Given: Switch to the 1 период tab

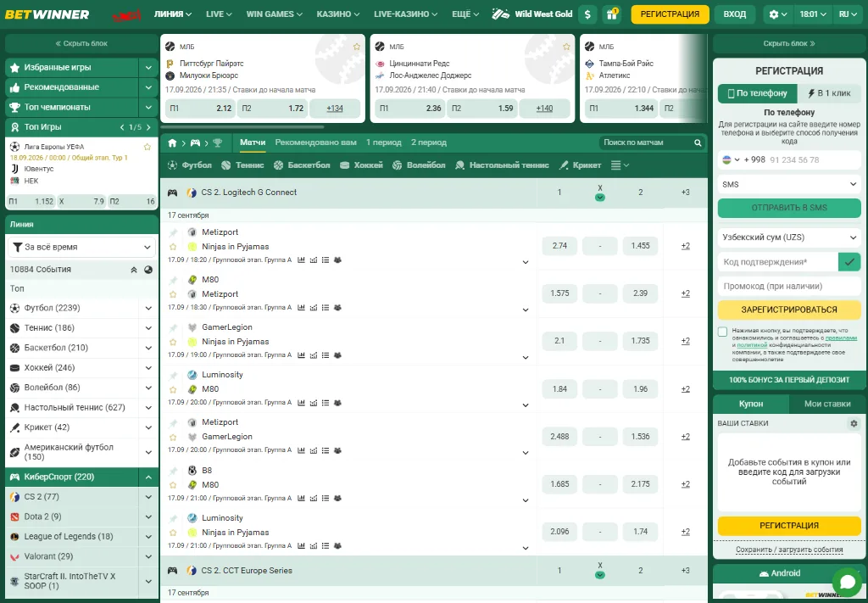Looking at the screenshot, I should point(384,142).
